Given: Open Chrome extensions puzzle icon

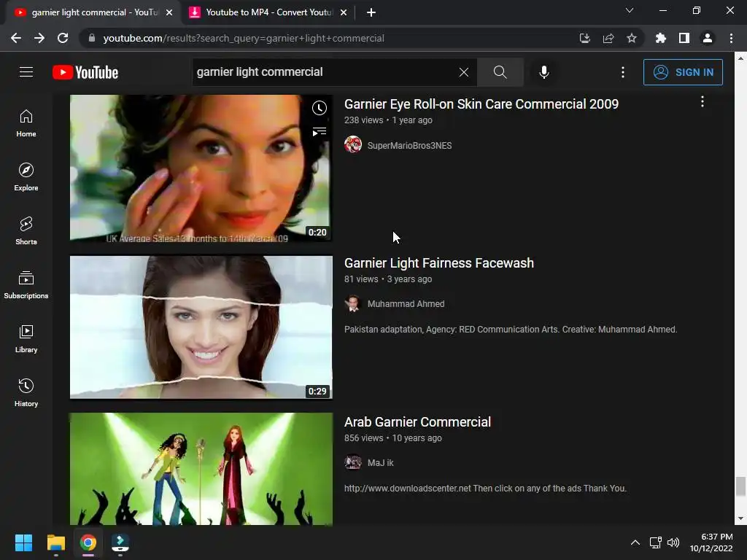Looking at the screenshot, I should pos(661,38).
